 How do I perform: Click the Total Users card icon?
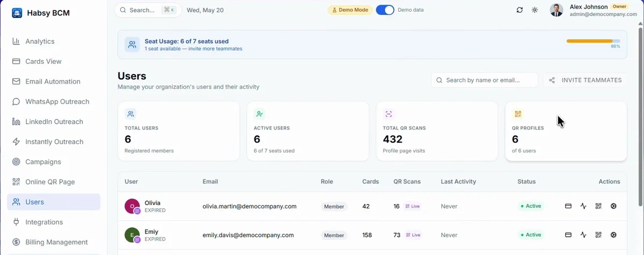tap(130, 114)
